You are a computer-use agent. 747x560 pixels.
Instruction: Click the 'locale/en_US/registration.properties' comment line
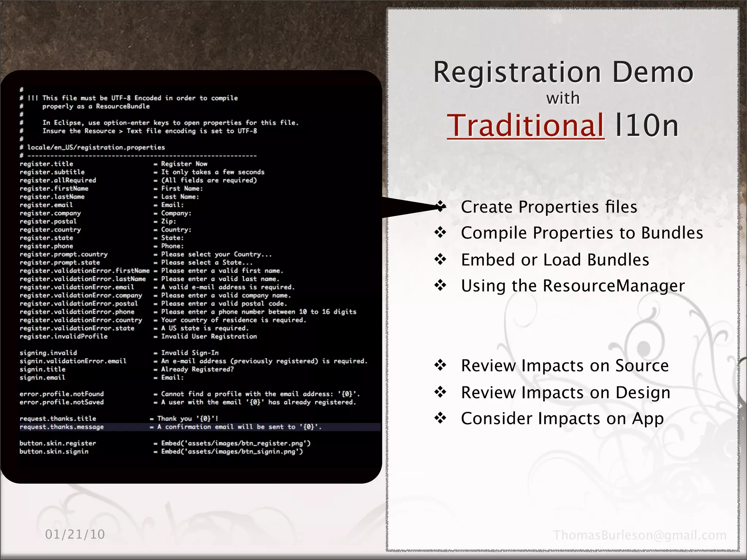click(x=92, y=148)
